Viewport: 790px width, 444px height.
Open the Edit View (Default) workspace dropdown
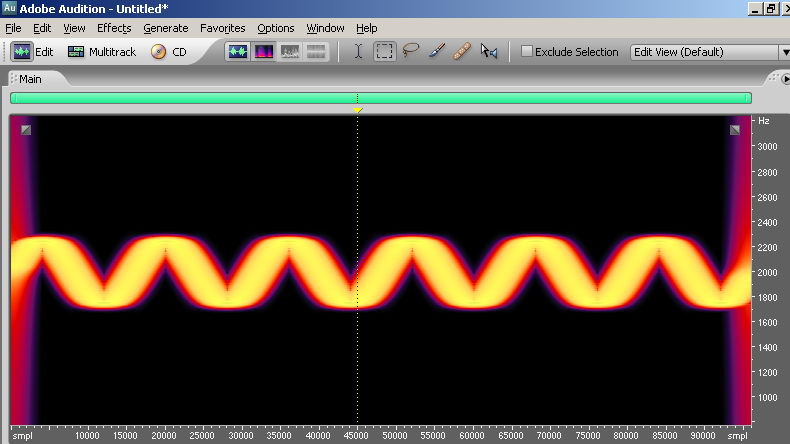coord(709,52)
